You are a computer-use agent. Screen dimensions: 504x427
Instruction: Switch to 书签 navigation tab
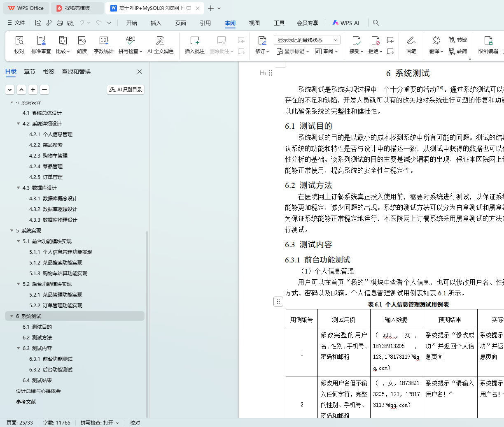tap(49, 72)
